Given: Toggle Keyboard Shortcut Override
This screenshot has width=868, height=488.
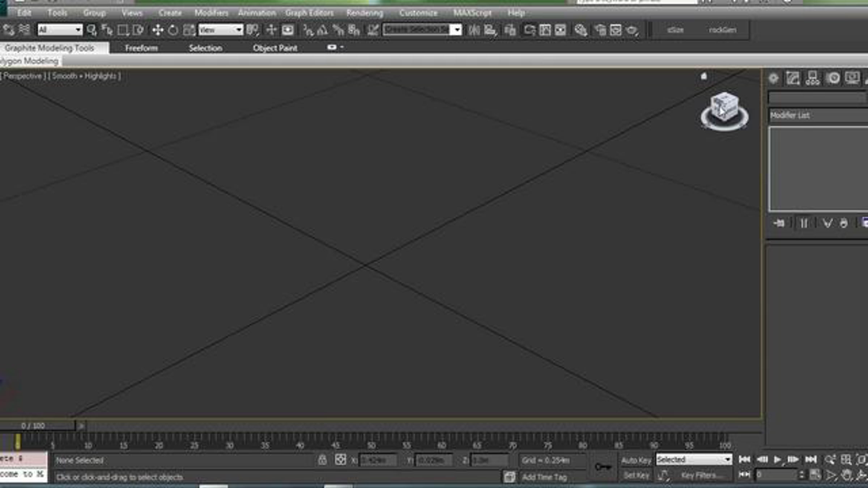Looking at the screenshot, I should click(288, 30).
